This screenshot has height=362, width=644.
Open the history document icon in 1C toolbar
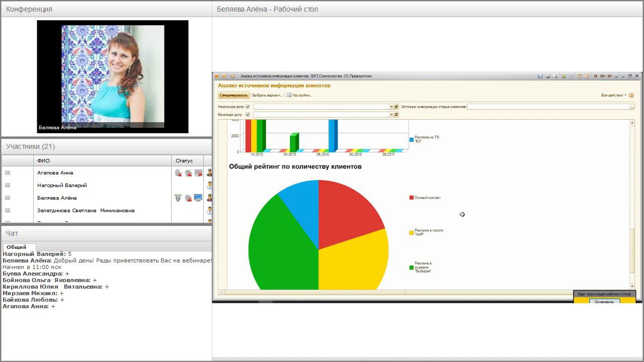point(571,76)
